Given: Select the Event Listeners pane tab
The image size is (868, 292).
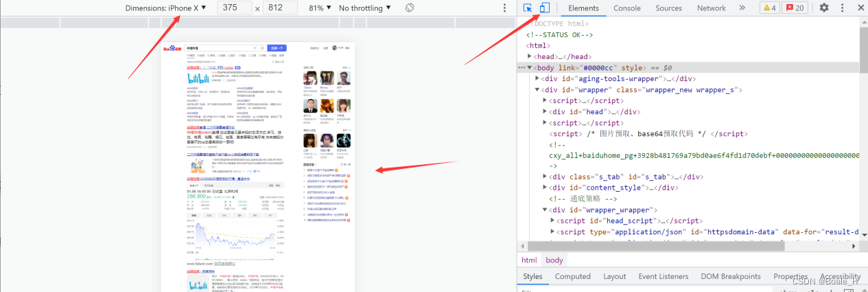Looking at the screenshot, I should (x=663, y=276).
